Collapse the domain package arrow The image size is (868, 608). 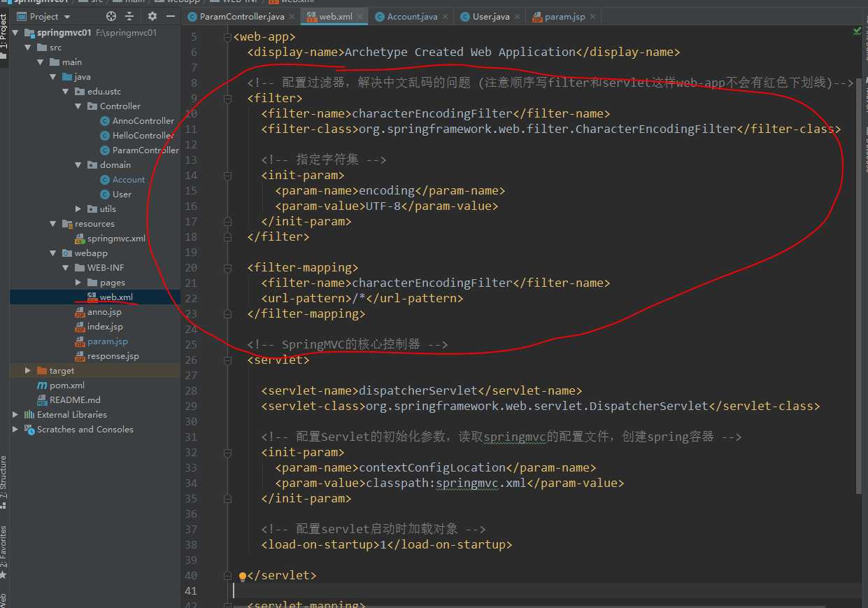point(79,165)
